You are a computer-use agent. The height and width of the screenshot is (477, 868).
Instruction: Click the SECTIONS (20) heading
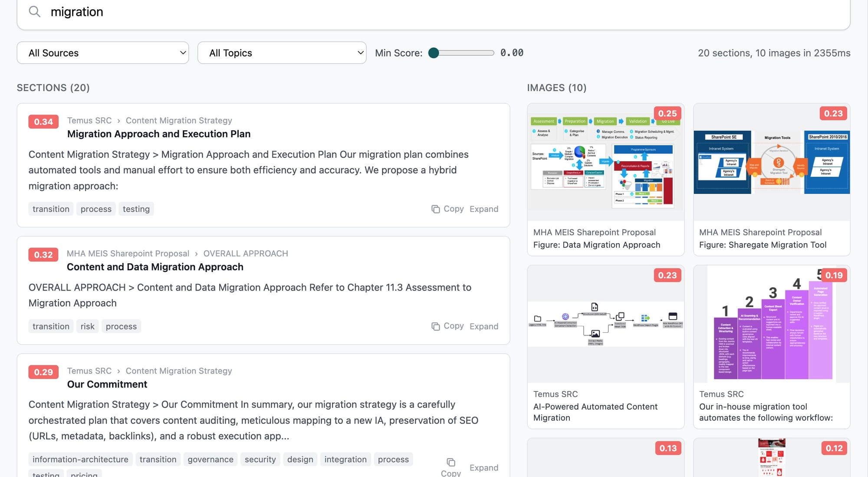pos(53,88)
